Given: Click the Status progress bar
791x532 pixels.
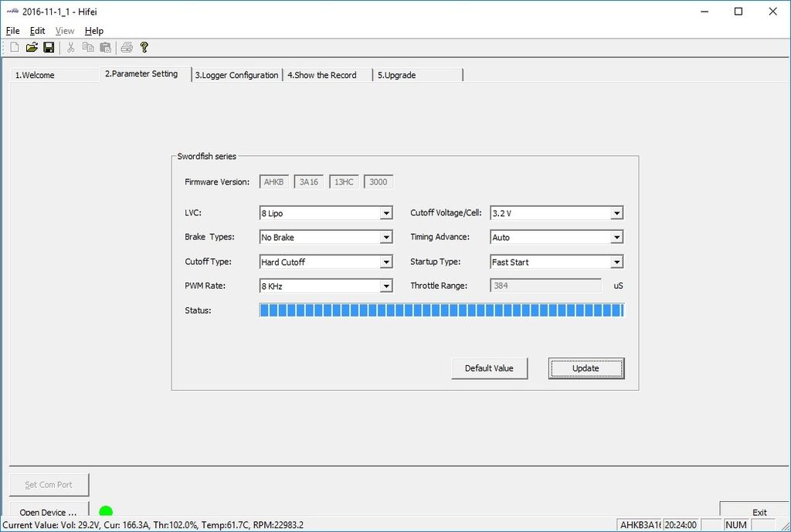Looking at the screenshot, I should [x=442, y=310].
